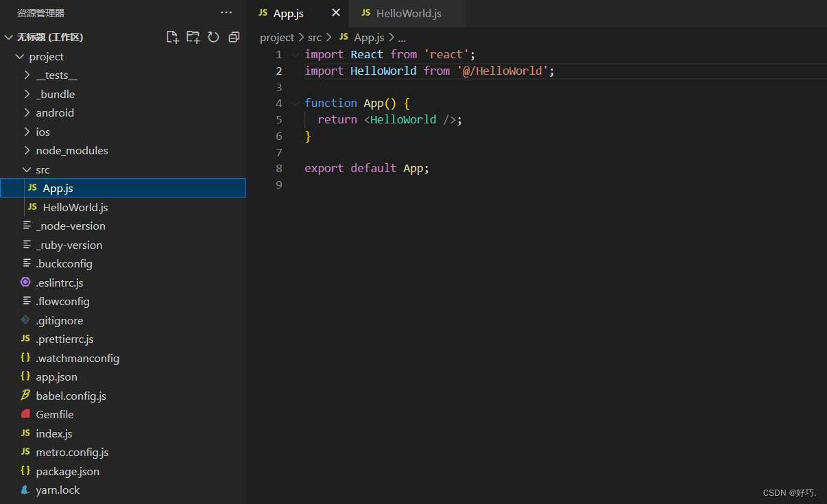Open src from the breadcrumb bar
827x504 pixels.
coord(315,37)
